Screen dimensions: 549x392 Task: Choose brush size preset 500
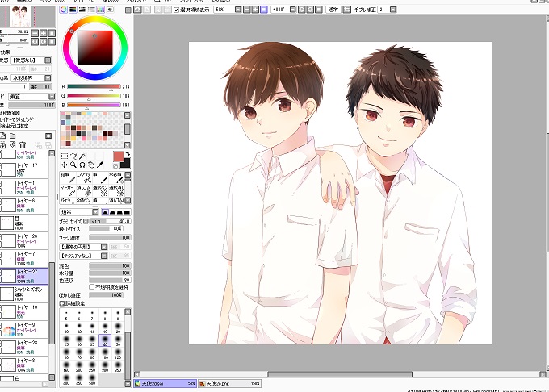(92, 379)
